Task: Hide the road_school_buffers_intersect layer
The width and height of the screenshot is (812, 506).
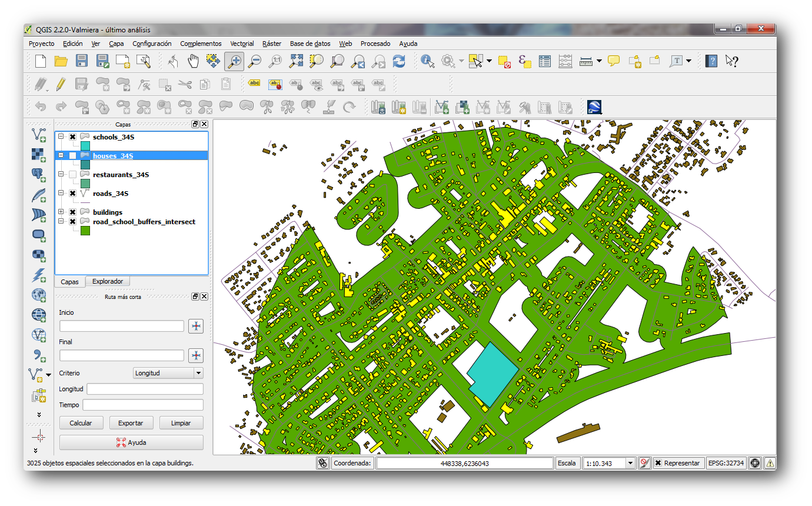Action: [72, 221]
